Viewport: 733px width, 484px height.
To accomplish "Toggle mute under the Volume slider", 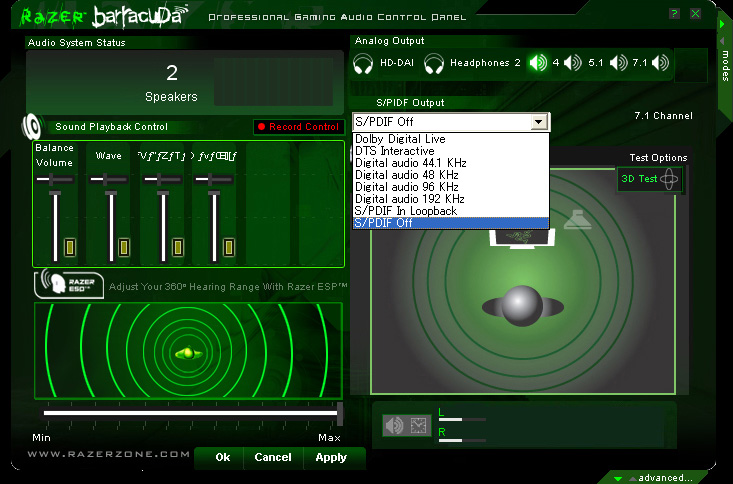I will pyautogui.click(x=70, y=246).
